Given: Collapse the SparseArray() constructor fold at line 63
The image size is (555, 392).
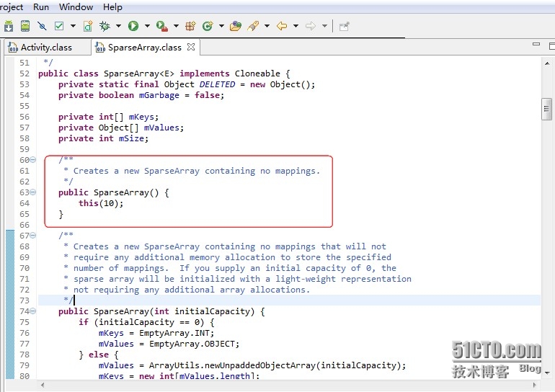Looking at the screenshot, I should 33,192.
